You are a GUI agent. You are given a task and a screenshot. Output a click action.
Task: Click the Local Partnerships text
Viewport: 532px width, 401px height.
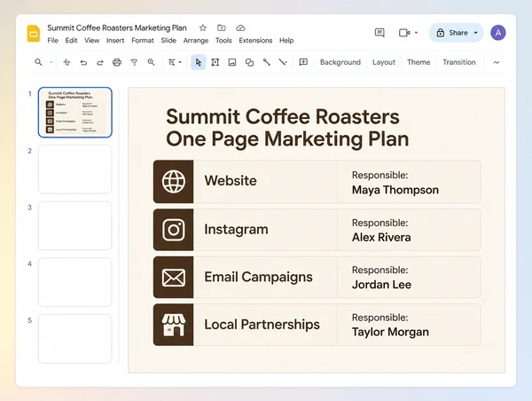(x=262, y=325)
